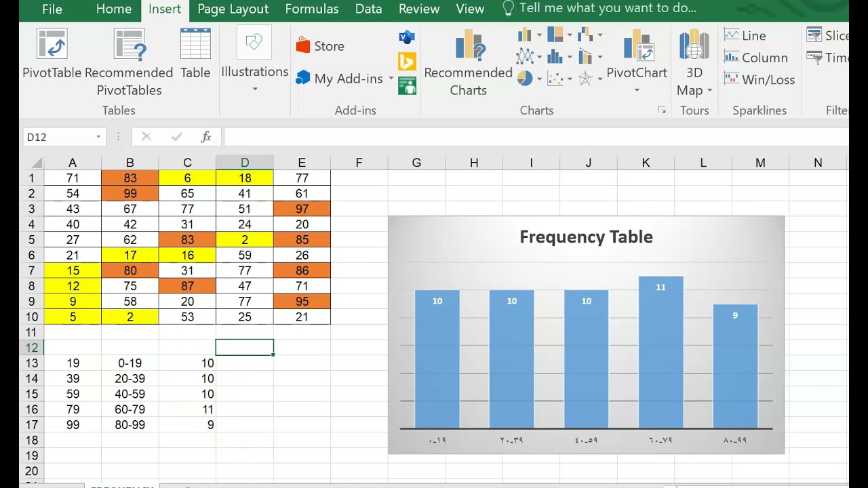868x488 pixels.
Task: Expand the PivotChart dropdown arrow
Action: point(637,89)
